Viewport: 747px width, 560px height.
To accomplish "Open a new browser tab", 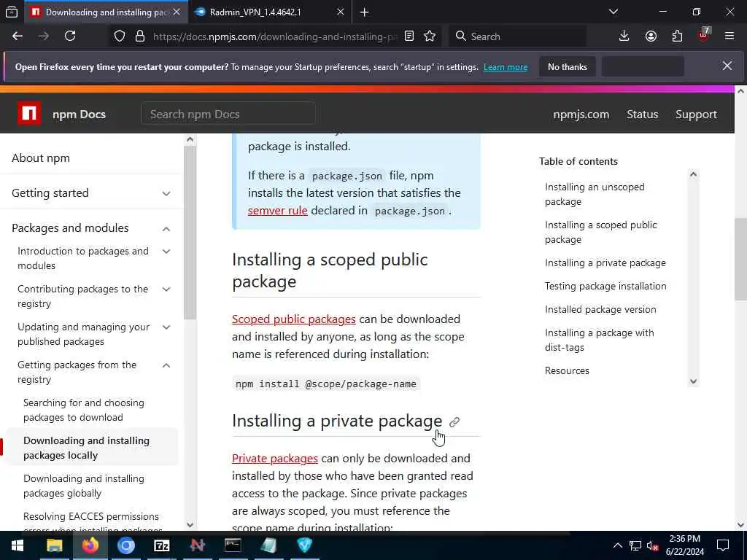I will tap(365, 12).
